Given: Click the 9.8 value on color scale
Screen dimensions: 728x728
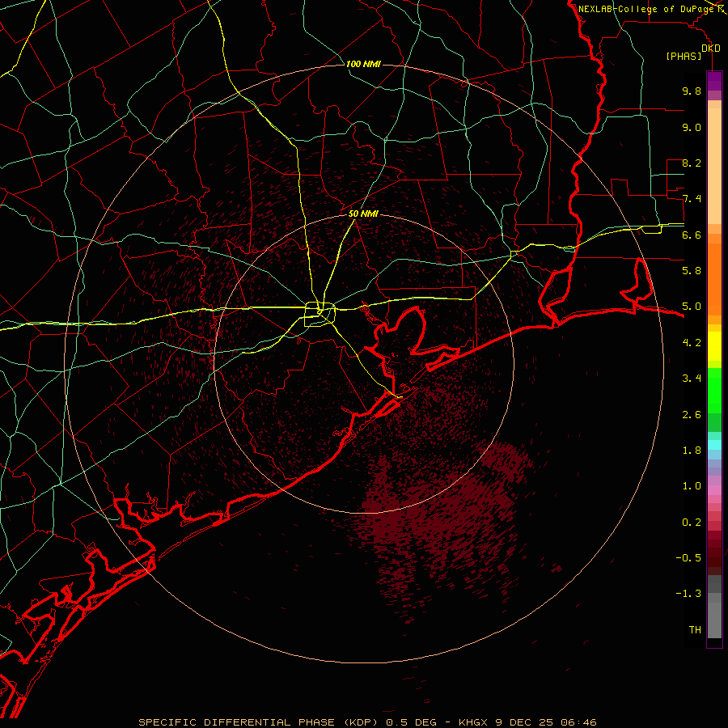Looking at the screenshot, I should pos(692,91).
